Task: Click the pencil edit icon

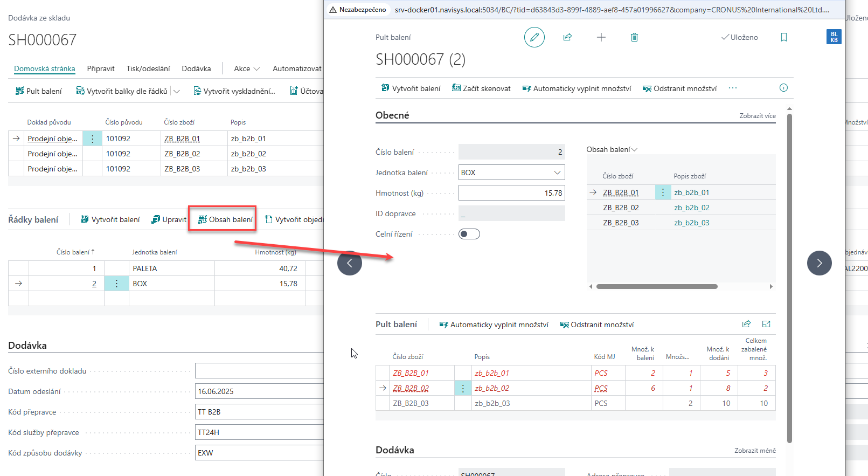Action: [534, 37]
